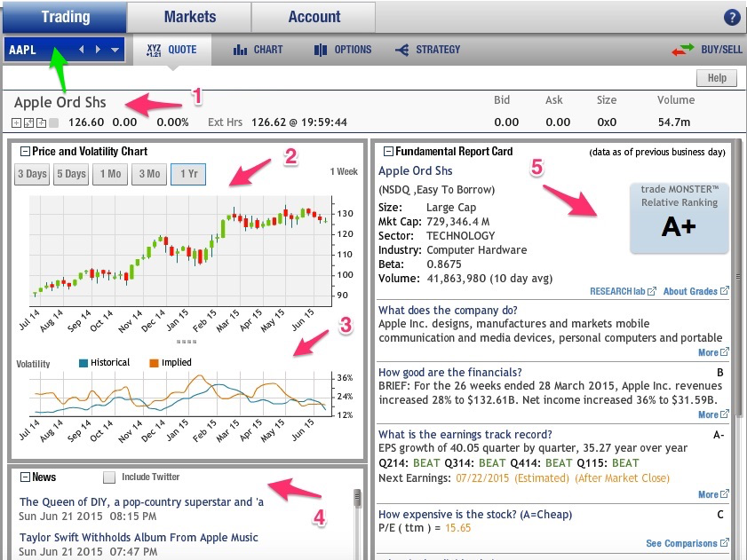Open the BUY/SELL trade ticket

point(707,50)
